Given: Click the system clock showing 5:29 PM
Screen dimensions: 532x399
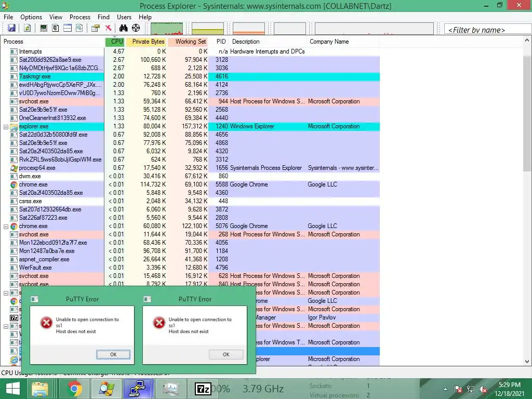Looking at the screenshot, I should 509,389.
